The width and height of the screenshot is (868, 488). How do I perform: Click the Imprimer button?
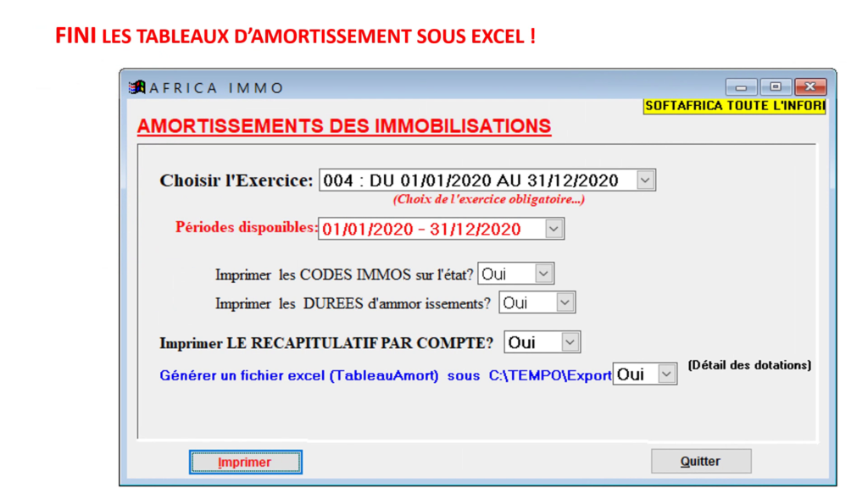coord(245,462)
